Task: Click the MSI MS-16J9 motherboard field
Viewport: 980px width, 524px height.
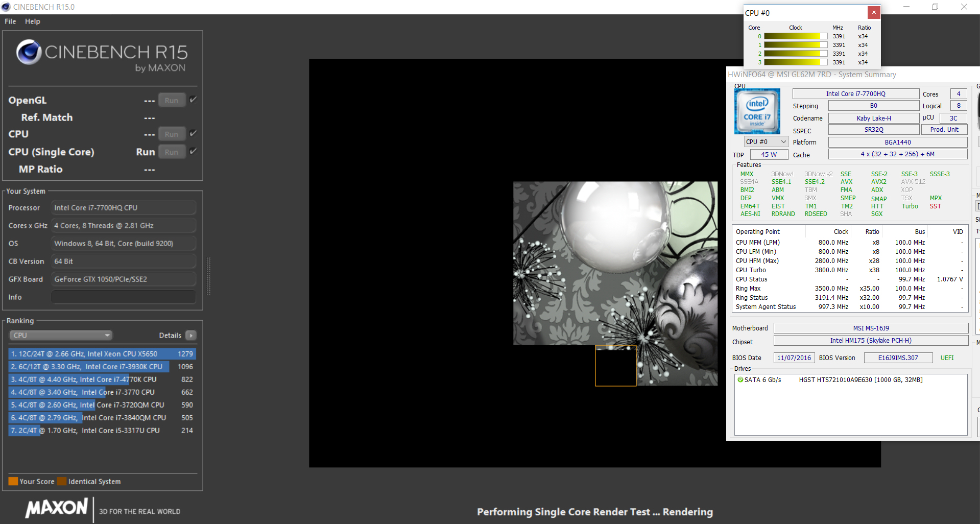Action: (871, 328)
